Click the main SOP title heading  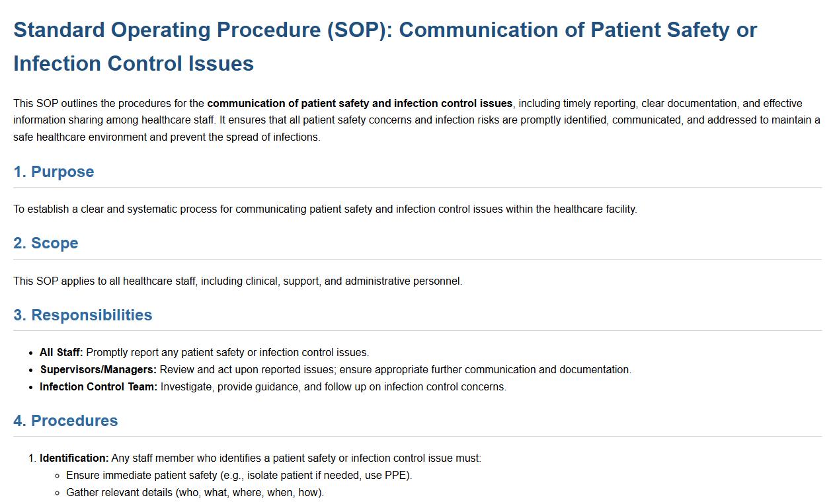pyautogui.click(x=385, y=30)
